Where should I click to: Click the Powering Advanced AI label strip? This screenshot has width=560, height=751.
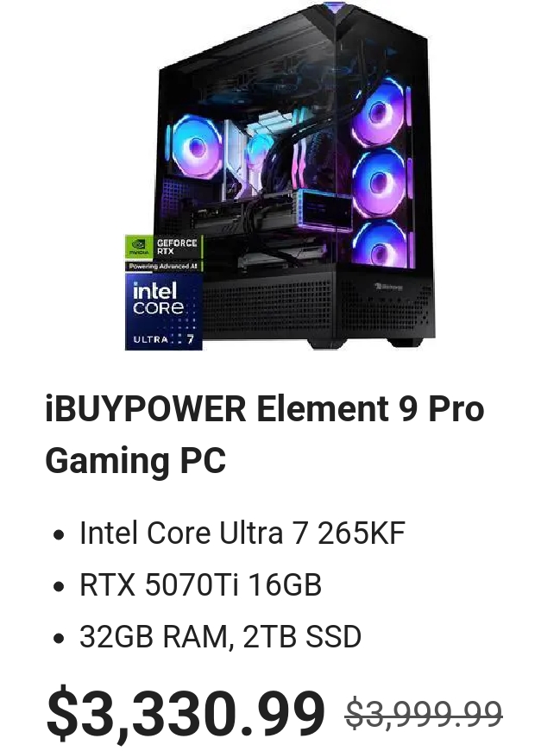164,266
